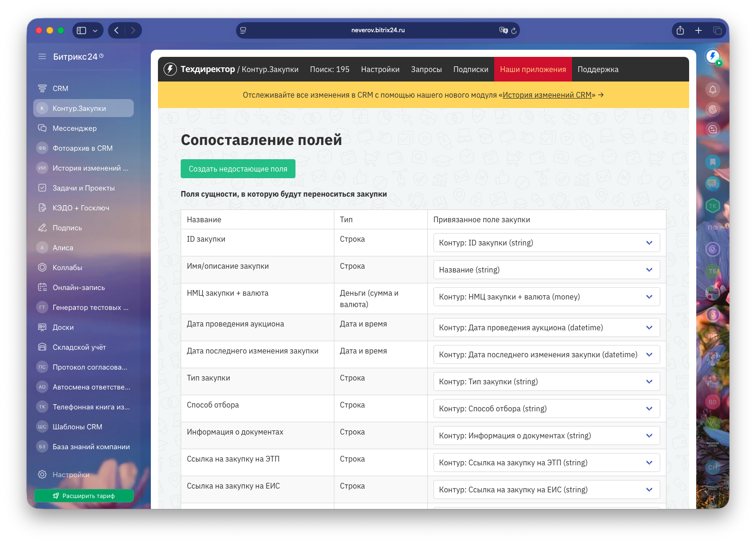Open Мессенджер from the sidebar

pos(83,128)
